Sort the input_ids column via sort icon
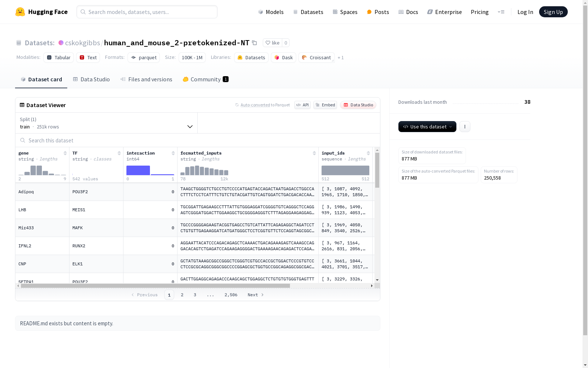 pyautogui.click(x=368, y=153)
